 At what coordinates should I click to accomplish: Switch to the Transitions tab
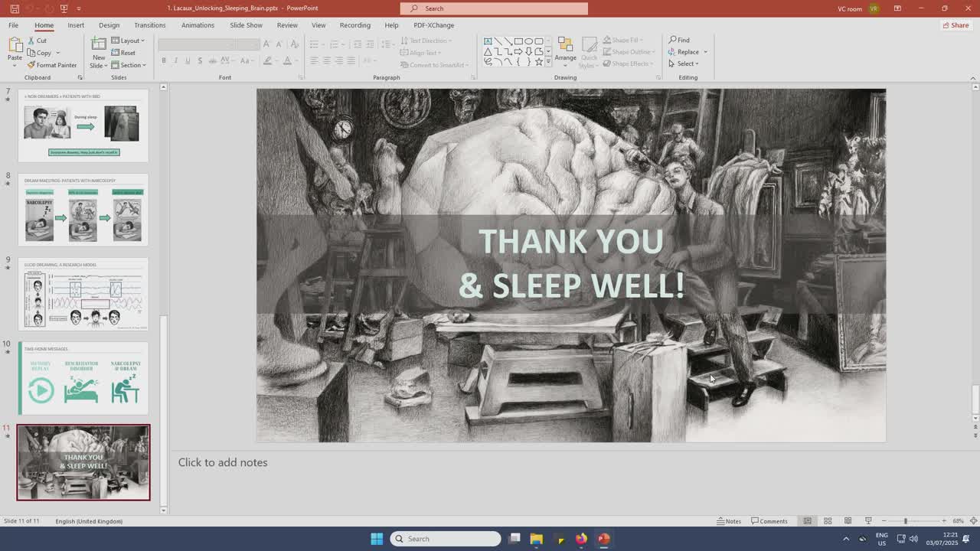click(x=150, y=25)
